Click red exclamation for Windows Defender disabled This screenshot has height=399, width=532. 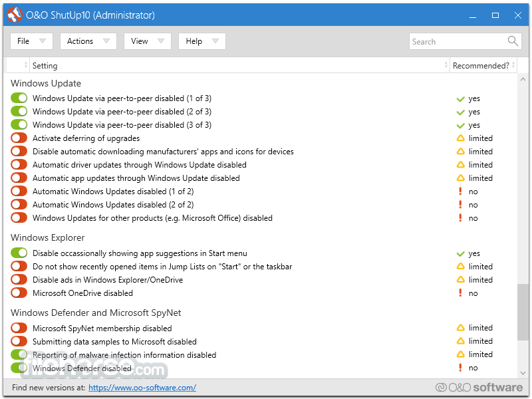coord(460,368)
